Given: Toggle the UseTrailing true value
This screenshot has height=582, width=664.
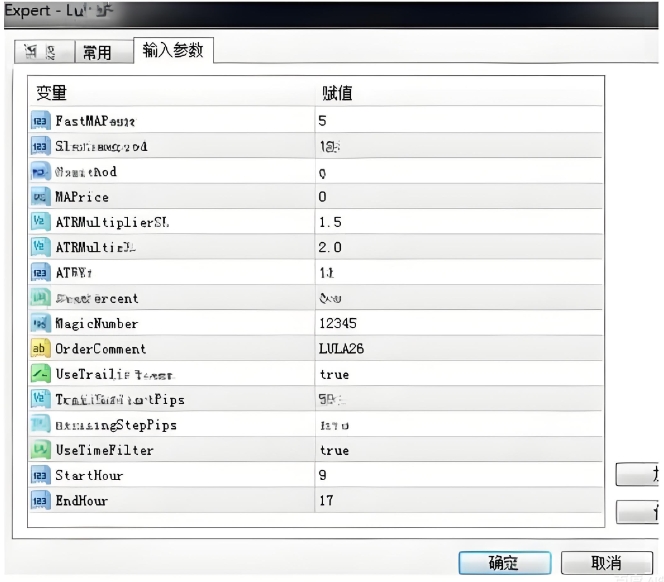Looking at the screenshot, I should coord(334,374).
